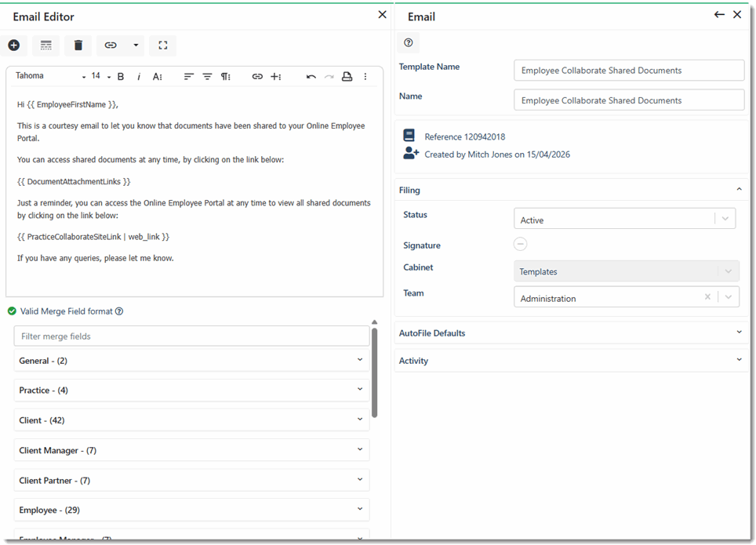Image resolution: width=756 pixels, height=545 pixels.
Task: Open the Tahoma font family dropdown
Action: (x=50, y=76)
